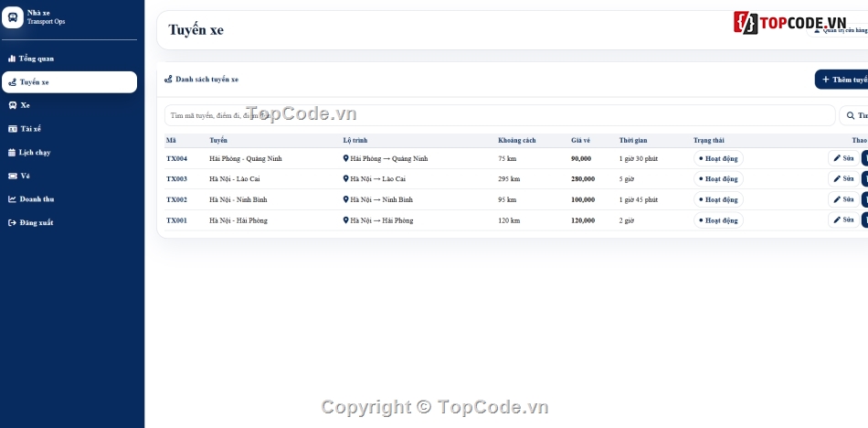Screen dimensions: 868x428
Task: Click the Mã column header
Action: click(171, 140)
